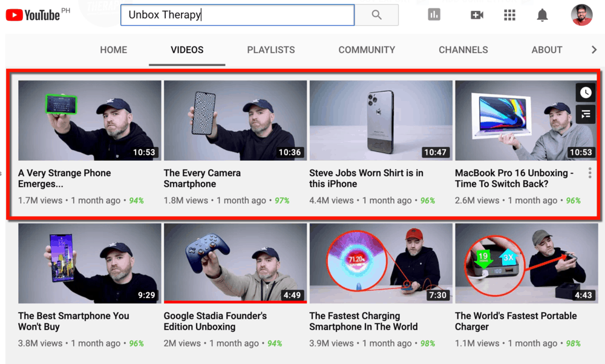Click the 97% rating on Every Camera video
605x364 pixels.
pos(282,201)
